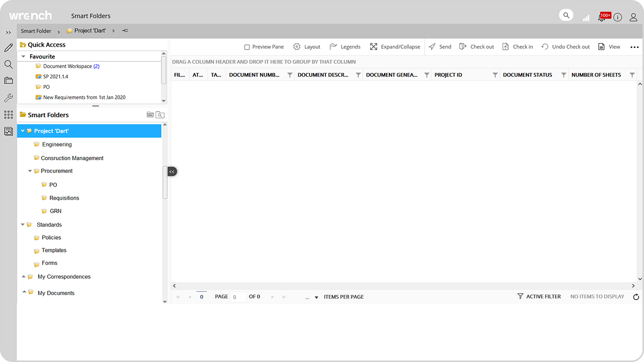Viewport: 644px width, 362px height.
Task: Collapse left panel using the << handle
Action: [172, 171]
